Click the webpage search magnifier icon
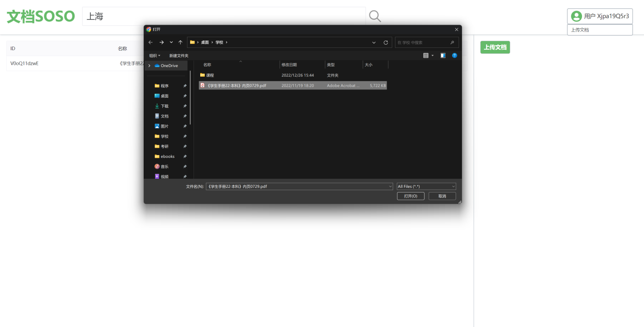This screenshot has height=327, width=644. coord(375,16)
